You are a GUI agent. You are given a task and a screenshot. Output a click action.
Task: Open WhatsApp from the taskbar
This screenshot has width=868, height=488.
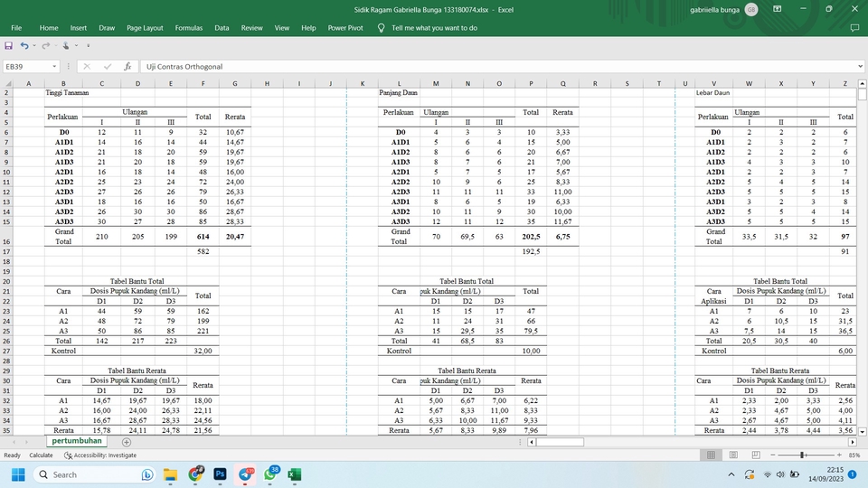point(269,474)
